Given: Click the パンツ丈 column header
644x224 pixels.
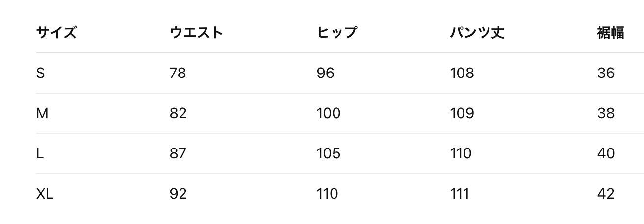Looking at the screenshot, I should point(477,33).
